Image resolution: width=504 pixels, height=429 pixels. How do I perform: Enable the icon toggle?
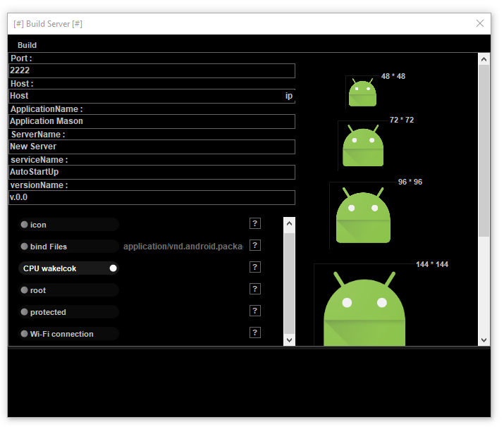coord(68,225)
